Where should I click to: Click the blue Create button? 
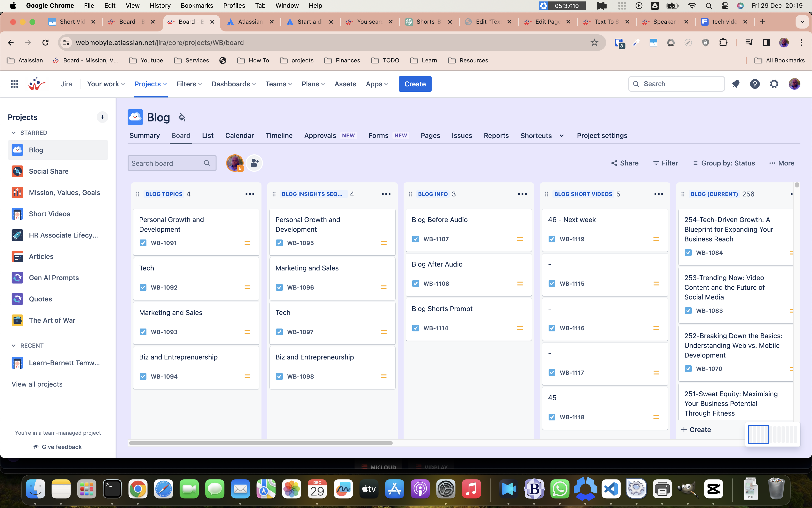pyautogui.click(x=415, y=84)
